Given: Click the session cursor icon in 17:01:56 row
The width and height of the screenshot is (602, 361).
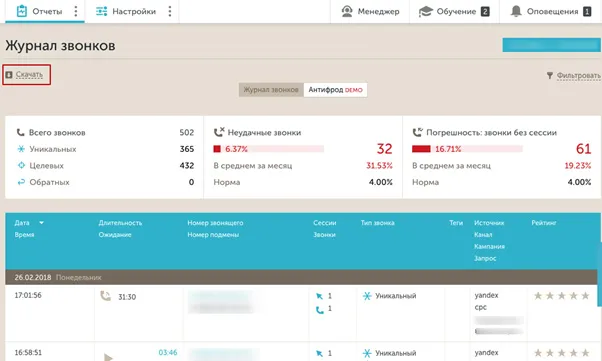Looking at the screenshot, I should (319, 296).
